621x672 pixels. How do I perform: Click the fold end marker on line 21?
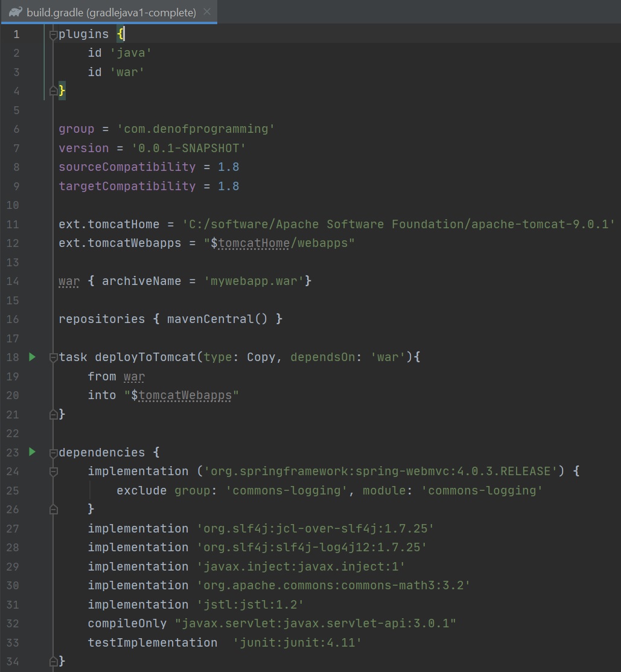click(x=53, y=414)
